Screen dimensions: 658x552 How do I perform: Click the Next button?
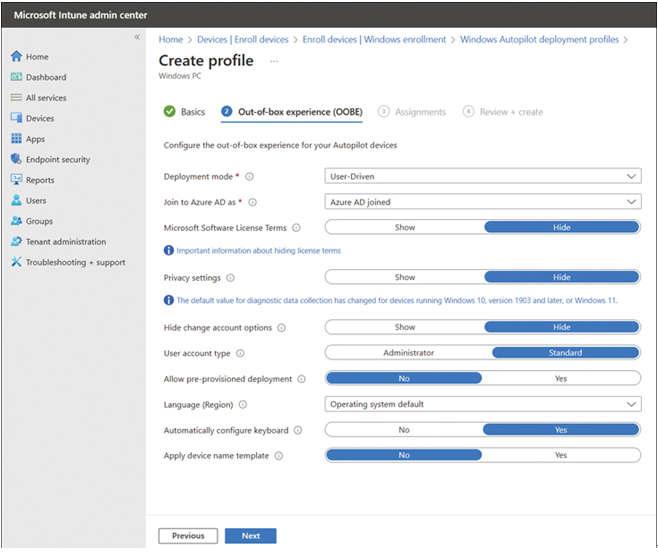coord(251,536)
